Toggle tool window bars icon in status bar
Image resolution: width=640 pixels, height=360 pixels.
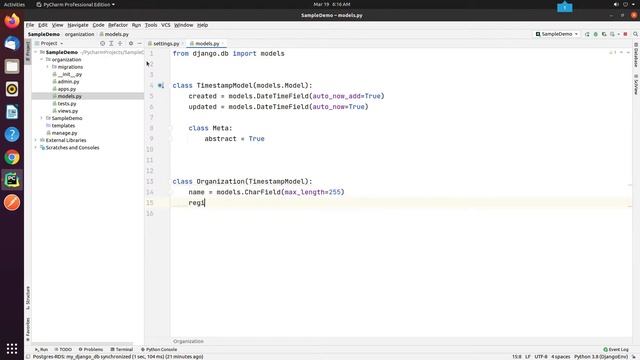click(28, 357)
